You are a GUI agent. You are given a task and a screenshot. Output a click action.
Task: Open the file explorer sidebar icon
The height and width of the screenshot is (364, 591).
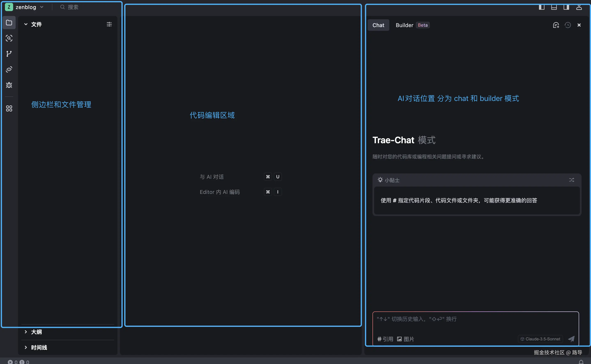click(x=9, y=23)
